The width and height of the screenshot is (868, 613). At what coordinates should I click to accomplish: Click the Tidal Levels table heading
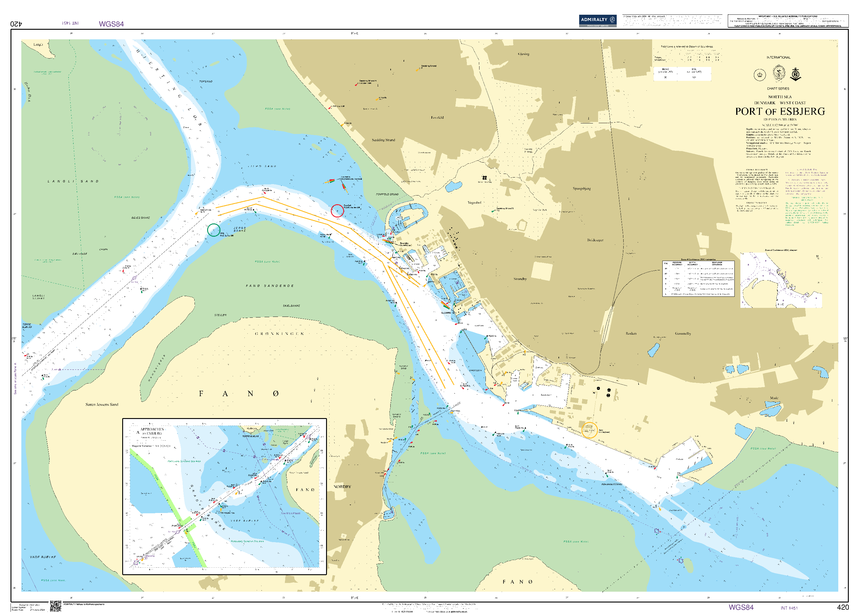[x=687, y=47]
